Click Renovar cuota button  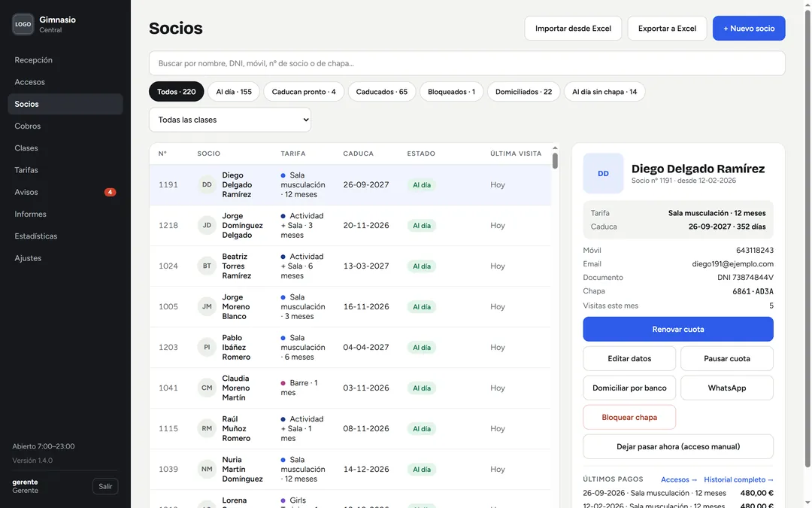click(x=678, y=329)
